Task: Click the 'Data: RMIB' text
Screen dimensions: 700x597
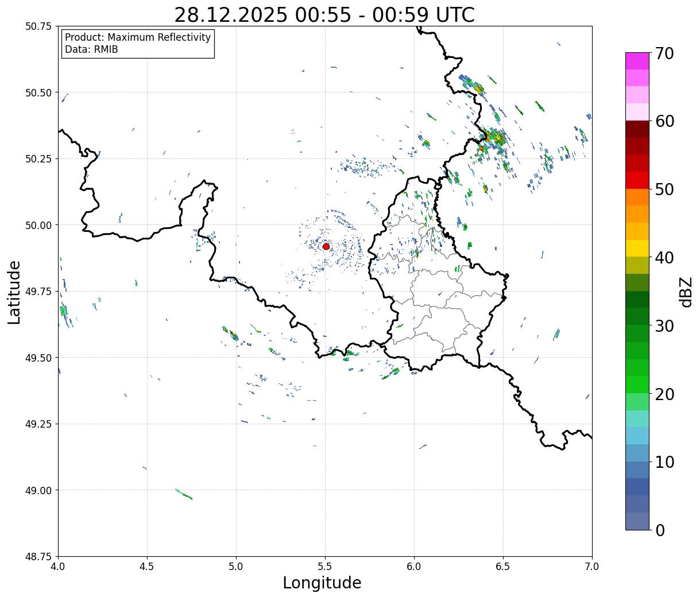Action: (91, 49)
